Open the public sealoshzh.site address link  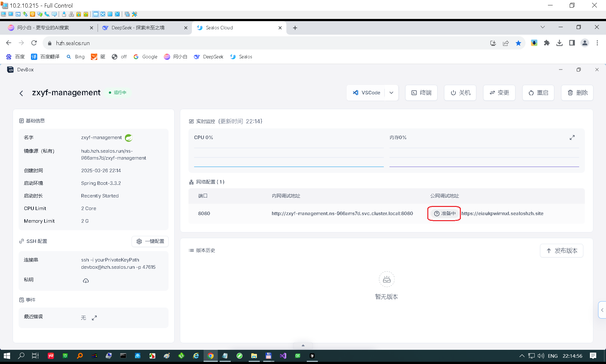[x=502, y=214]
